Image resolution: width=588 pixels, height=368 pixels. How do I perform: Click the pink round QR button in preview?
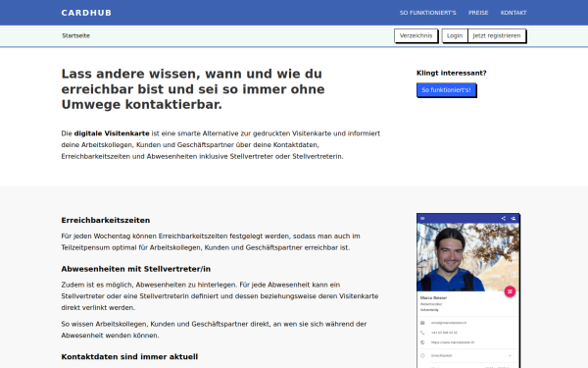click(510, 291)
